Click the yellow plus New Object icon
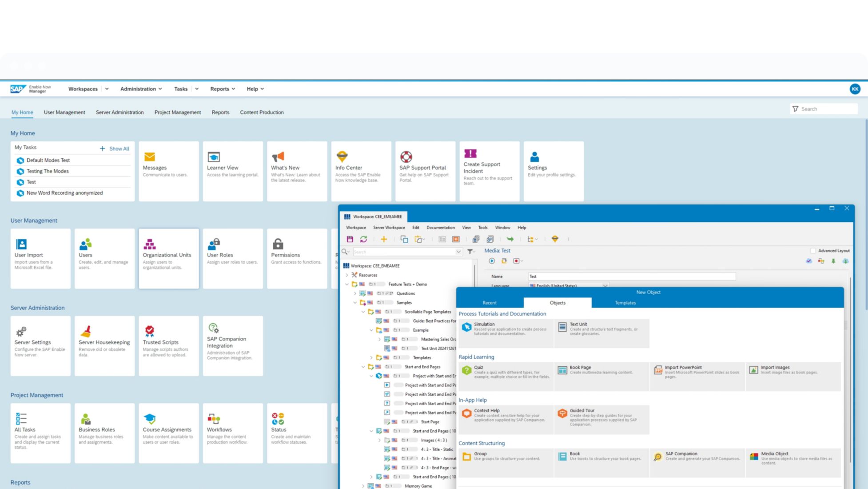868x489 pixels. point(384,239)
